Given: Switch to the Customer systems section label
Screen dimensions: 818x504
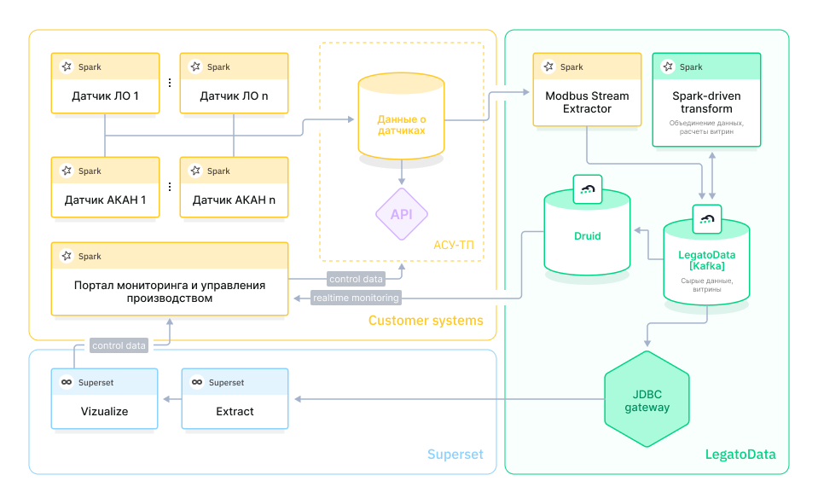Looking at the screenshot, I should [426, 321].
